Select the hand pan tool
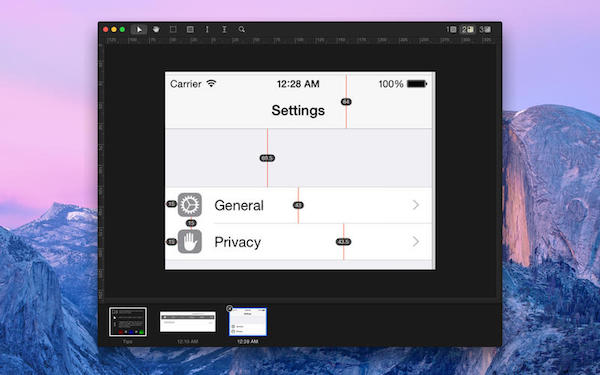Screen dimensions: 600x375 (x=156, y=29)
